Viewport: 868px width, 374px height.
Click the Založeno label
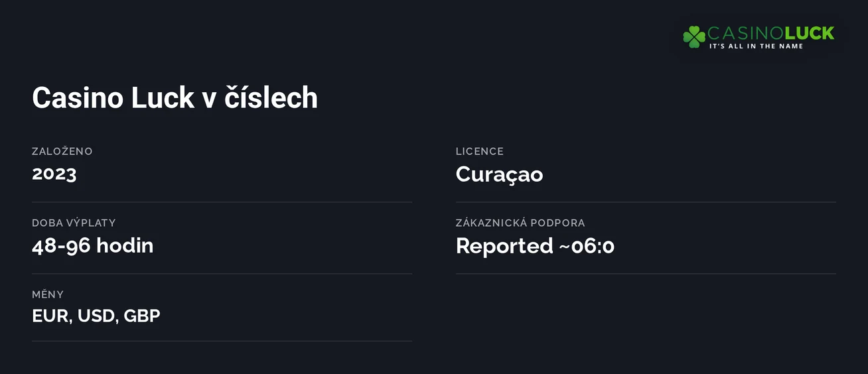(x=62, y=151)
